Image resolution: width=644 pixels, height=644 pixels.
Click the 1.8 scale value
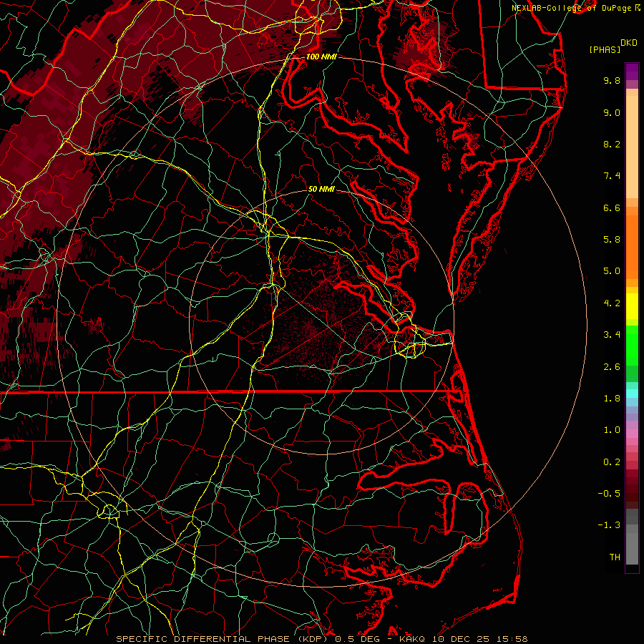click(x=612, y=399)
